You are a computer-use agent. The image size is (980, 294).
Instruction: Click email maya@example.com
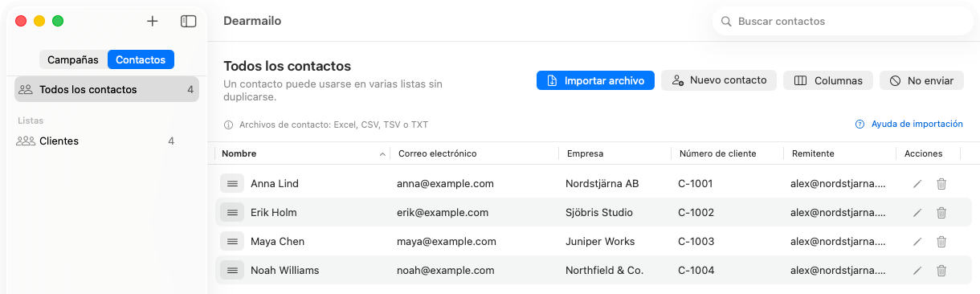coord(447,241)
